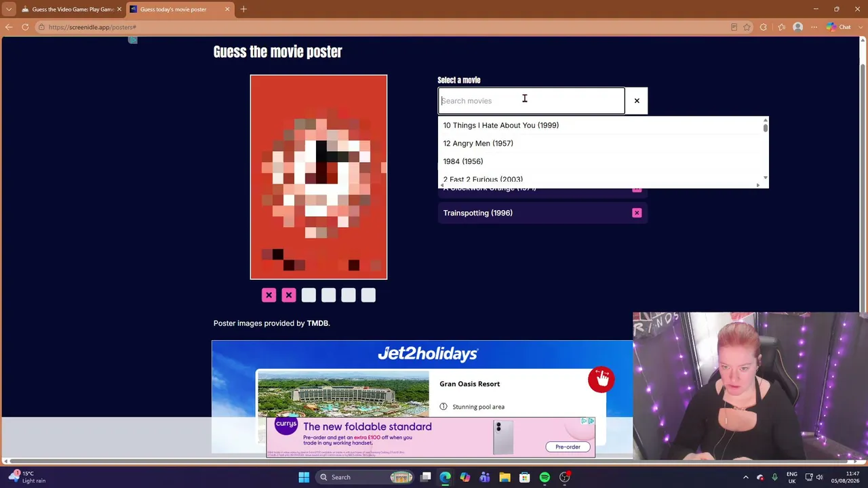The height and width of the screenshot is (488, 868).
Task: Click the Trainspotting (1996) guess row
Action: [x=542, y=213]
